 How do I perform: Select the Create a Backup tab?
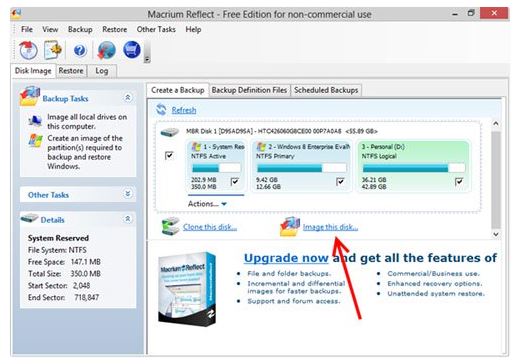[178, 90]
